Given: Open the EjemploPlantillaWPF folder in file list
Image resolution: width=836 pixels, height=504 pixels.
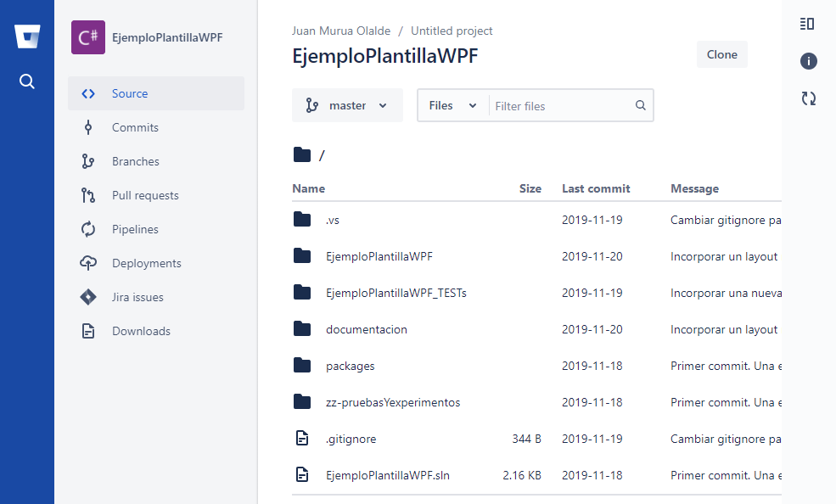Looking at the screenshot, I should click(x=379, y=256).
